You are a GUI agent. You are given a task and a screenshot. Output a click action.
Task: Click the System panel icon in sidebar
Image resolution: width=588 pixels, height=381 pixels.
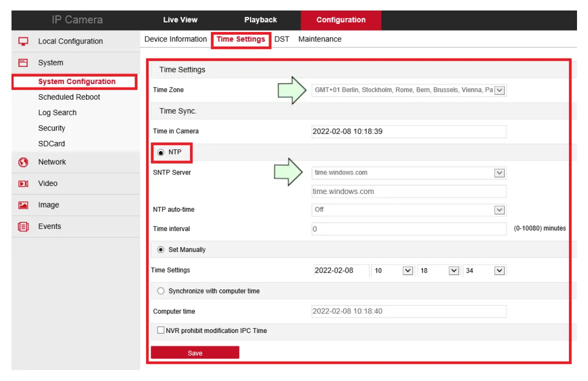(x=23, y=63)
